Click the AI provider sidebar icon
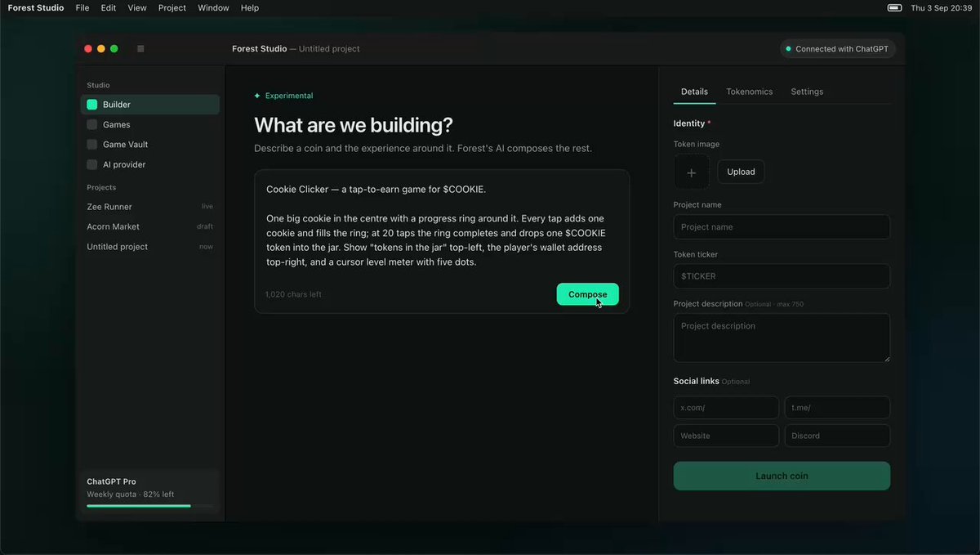Image resolution: width=980 pixels, height=555 pixels. pos(92,164)
